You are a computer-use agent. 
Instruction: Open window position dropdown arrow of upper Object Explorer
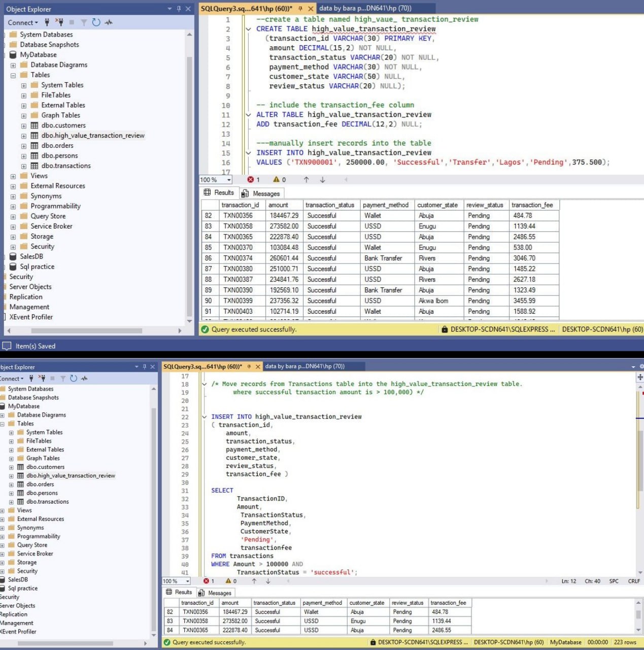[170, 9]
